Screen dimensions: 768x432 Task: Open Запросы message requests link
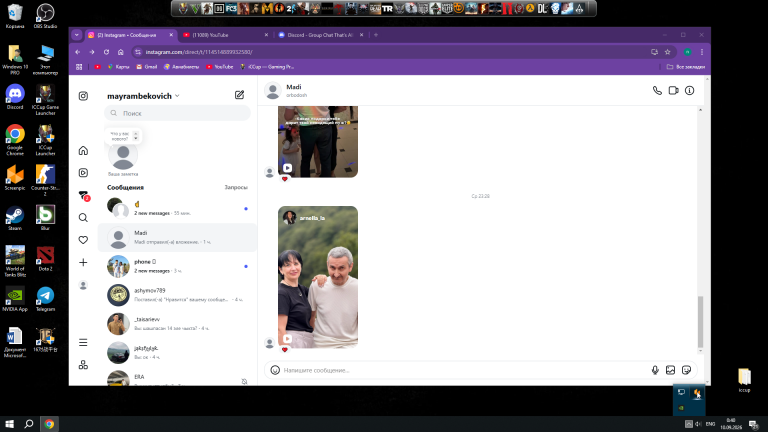coord(236,187)
